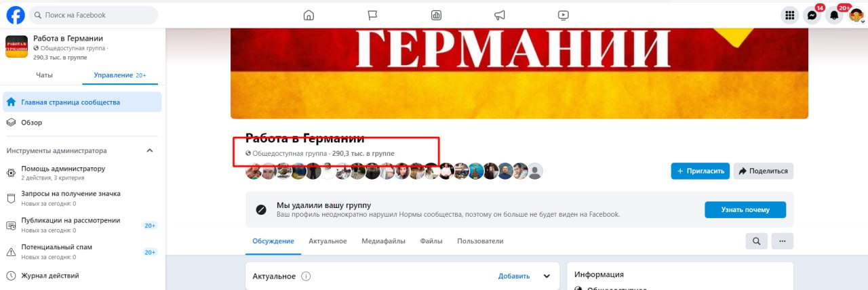868x290 pixels.
Task: Click the Поиск на Facebook search field
Action: coord(94,15)
